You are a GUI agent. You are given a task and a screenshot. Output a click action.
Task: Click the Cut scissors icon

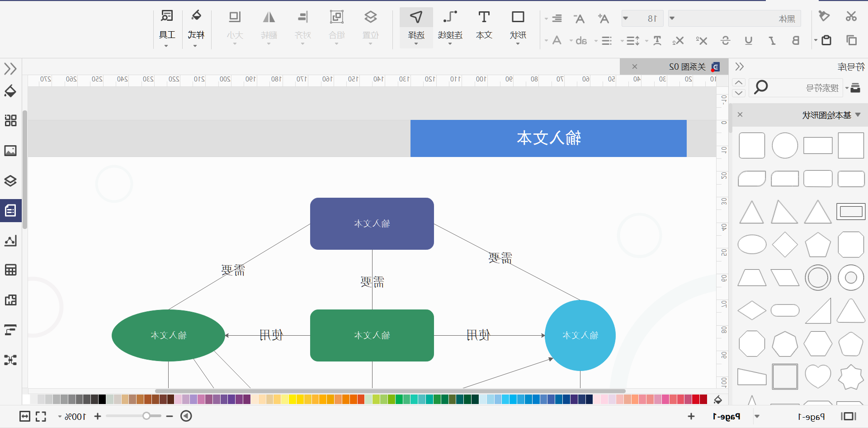[x=851, y=17]
